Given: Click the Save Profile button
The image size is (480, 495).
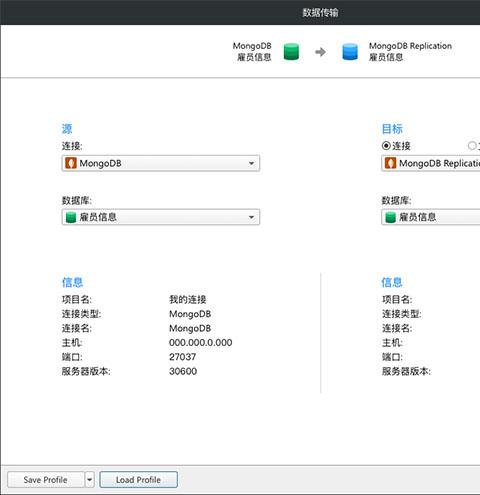Looking at the screenshot, I should 46,480.
